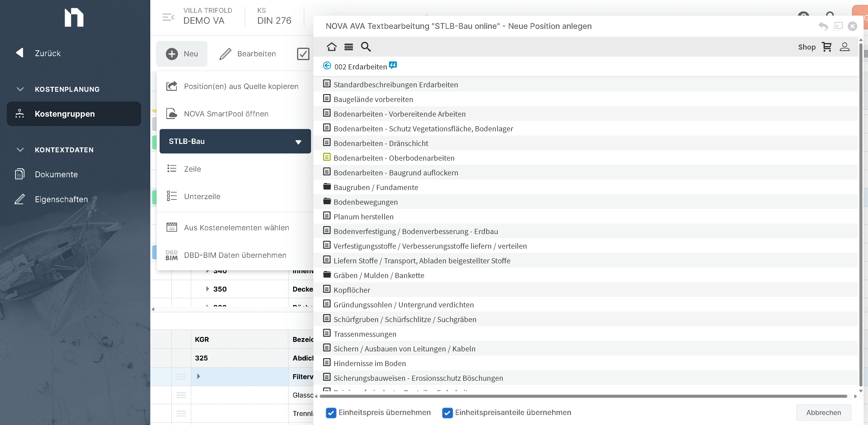
Task: Click the Trassenmessungen document icon
Action: pyautogui.click(x=326, y=333)
